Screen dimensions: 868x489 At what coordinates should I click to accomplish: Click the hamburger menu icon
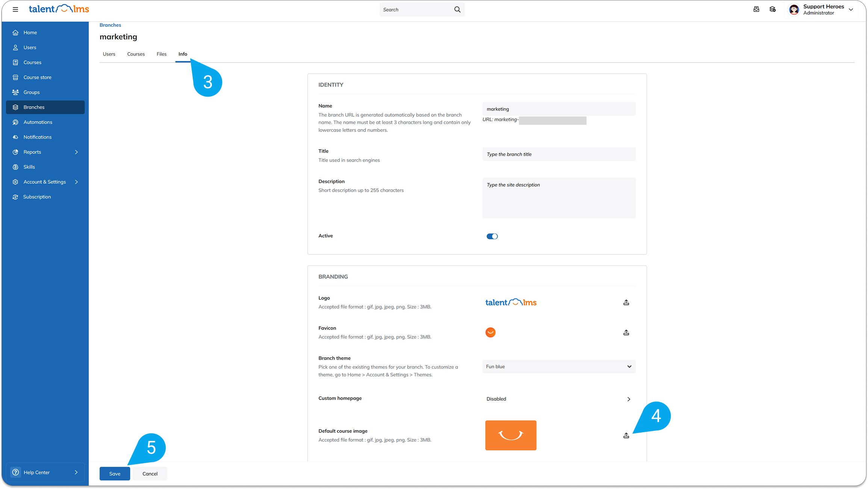click(x=15, y=9)
